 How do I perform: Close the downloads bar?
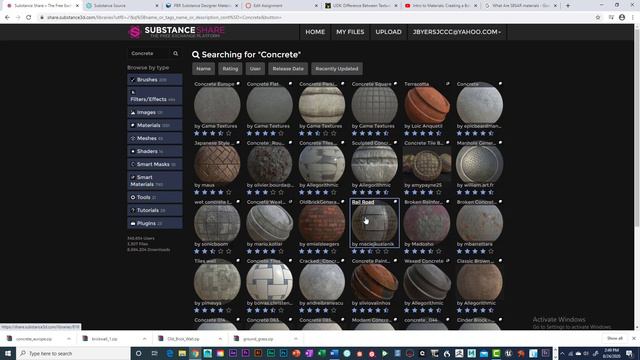point(633,338)
